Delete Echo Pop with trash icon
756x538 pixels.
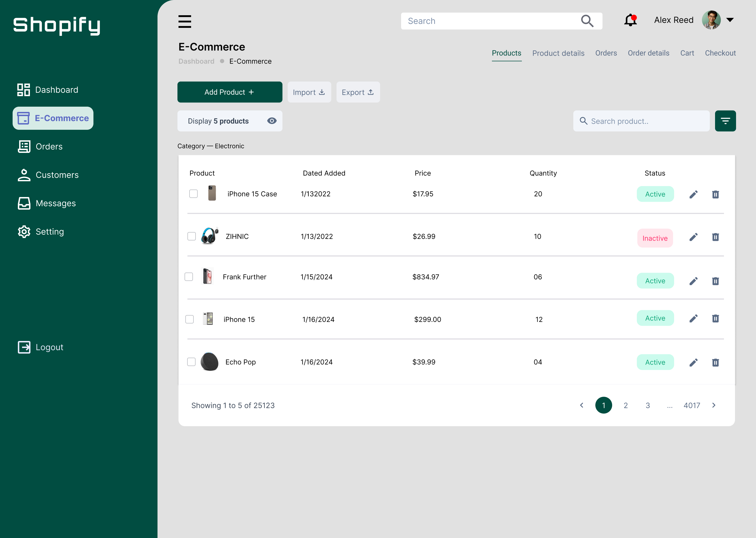pyautogui.click(x=715, y=363)
